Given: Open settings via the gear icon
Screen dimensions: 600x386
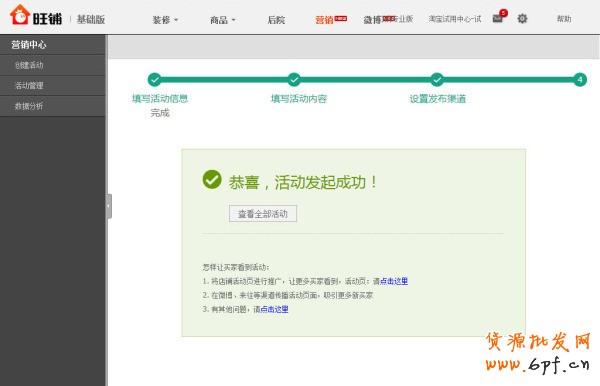Looking at the screenshot, I should [522, 18].
